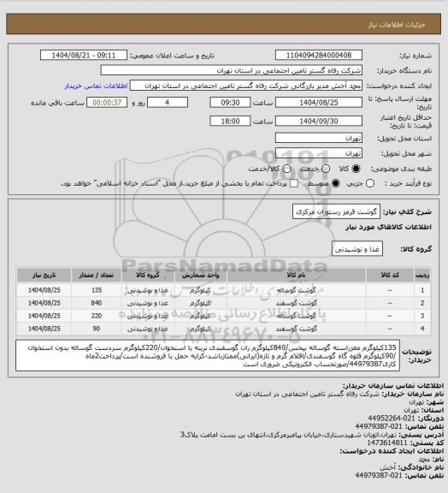Select row 1 item name گوشت گوساله

tap(296, 290)
